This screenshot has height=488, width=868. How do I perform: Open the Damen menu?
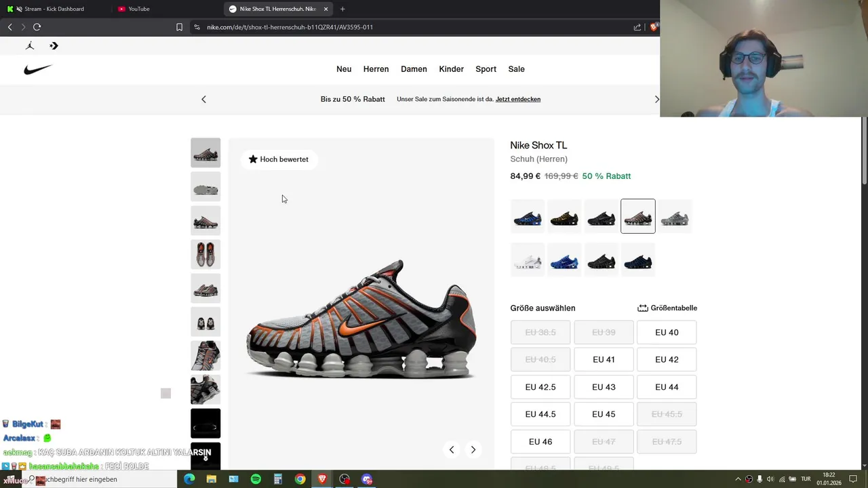pyautogui.click(x=414, y=69)
